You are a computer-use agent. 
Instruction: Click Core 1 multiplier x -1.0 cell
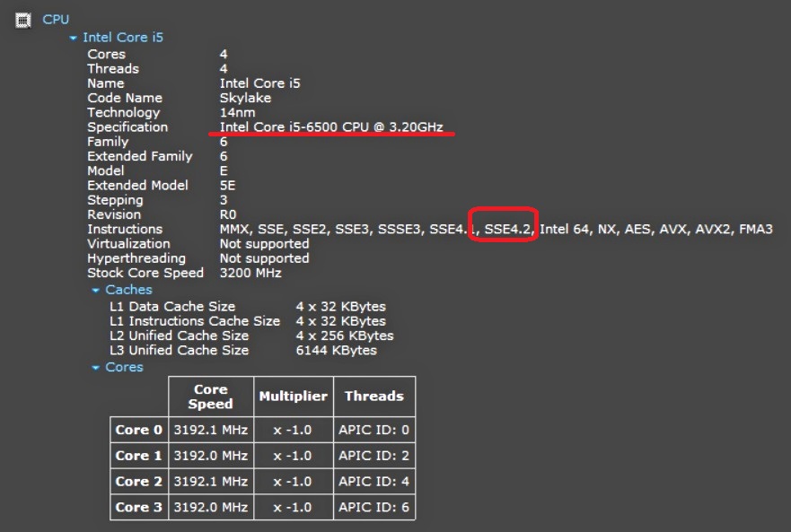[294, 456]
